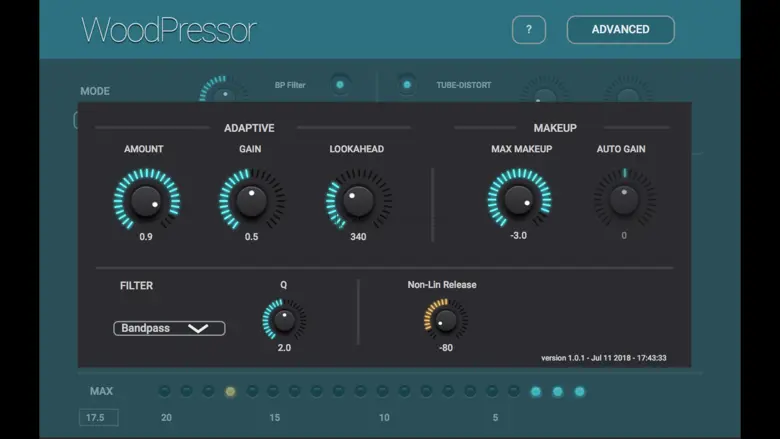Image resolution: width=780 pixels, height=439 pixels.
Task: Click the GAIN value 0.5
Action: pos(251,237)
